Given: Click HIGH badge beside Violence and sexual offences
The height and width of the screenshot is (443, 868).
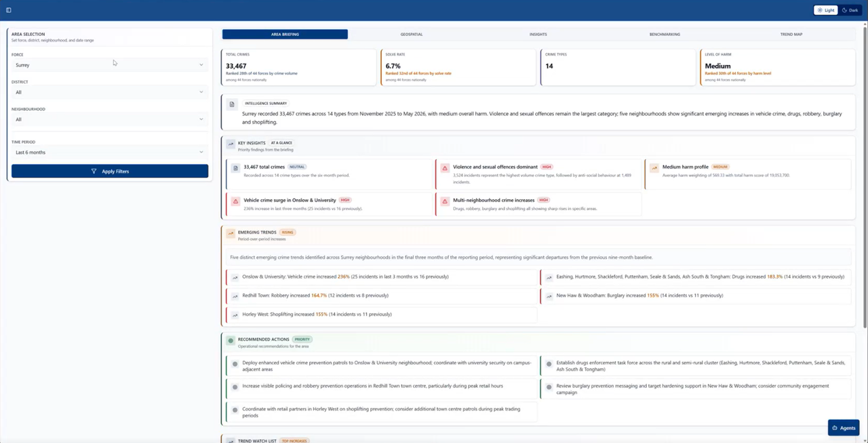Looking at the screenshot, I should pos(547,167).
